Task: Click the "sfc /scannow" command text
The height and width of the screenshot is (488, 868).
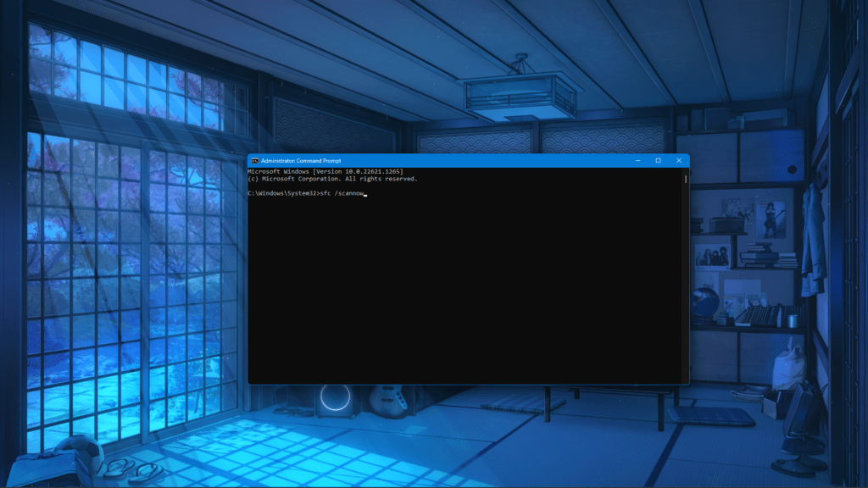Action: [342, 193]
